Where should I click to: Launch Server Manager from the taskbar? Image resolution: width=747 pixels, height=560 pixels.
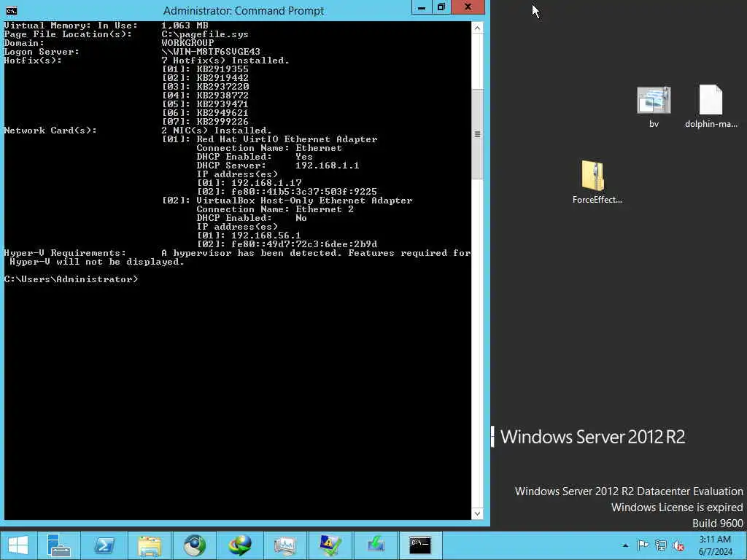59,545
